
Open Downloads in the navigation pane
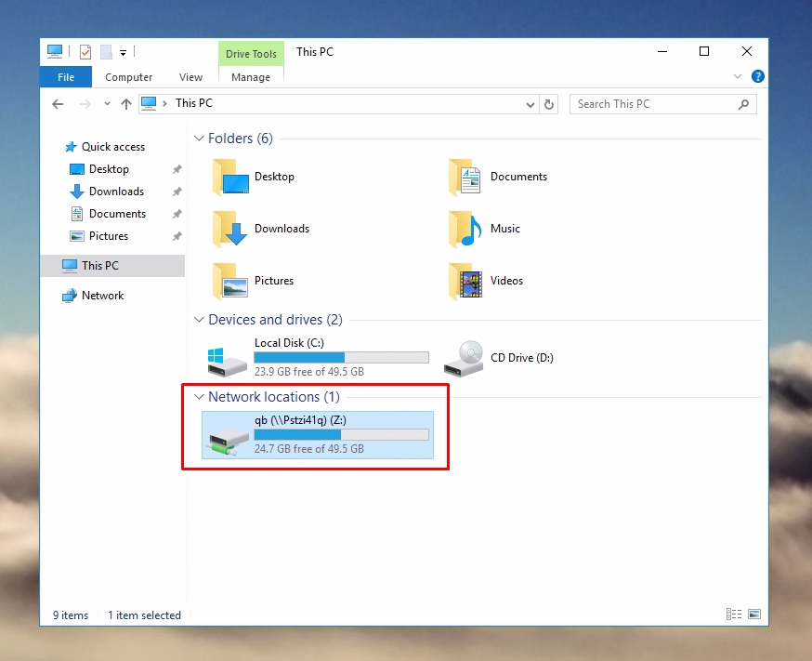pos(116,192)
